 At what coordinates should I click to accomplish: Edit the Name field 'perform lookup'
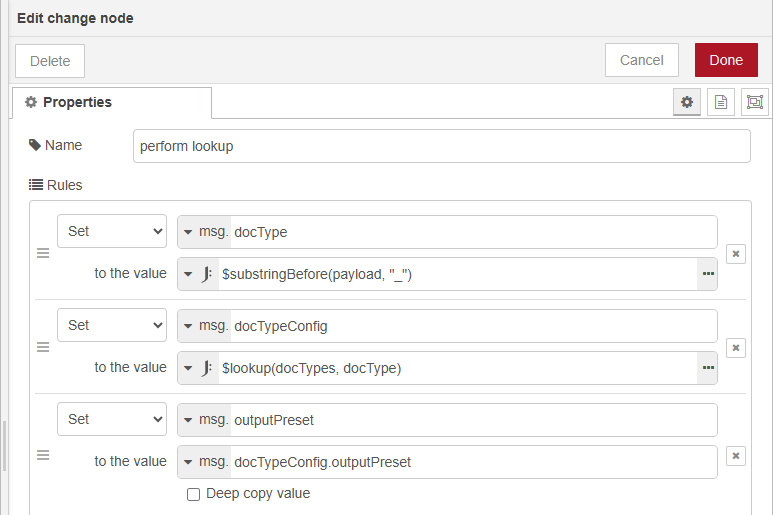(x=441, y=146)
